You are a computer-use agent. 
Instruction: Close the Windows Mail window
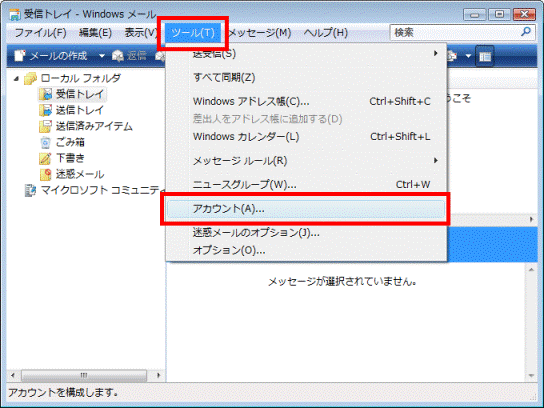(525, 15)
